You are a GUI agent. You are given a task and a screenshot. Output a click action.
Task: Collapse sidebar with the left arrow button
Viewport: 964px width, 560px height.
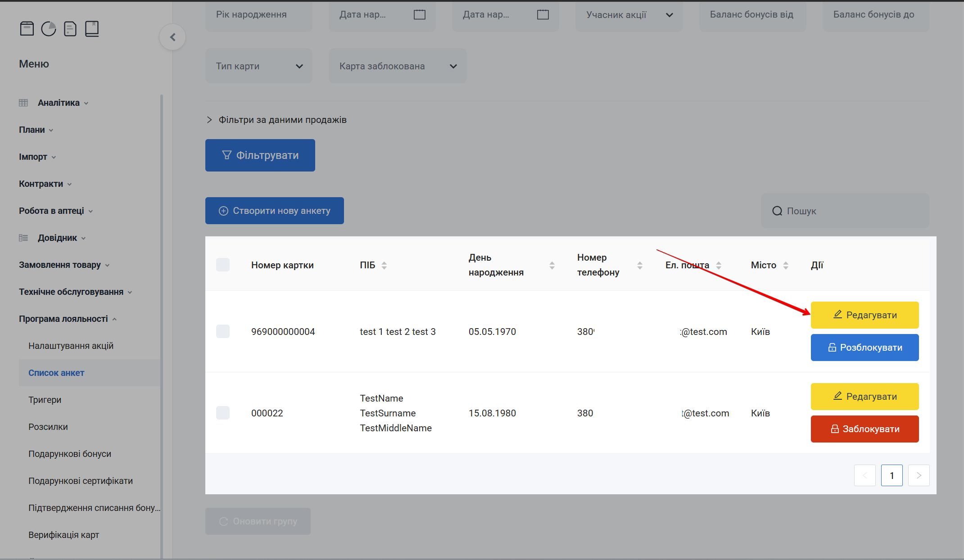tap(172, 37)
